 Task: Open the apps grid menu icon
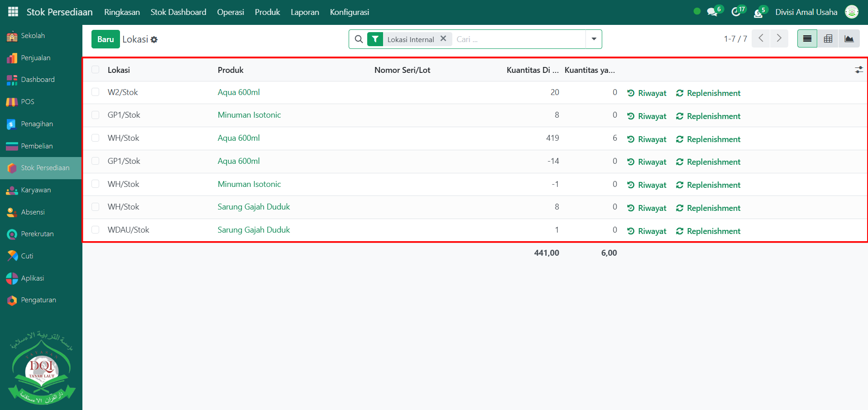[x=13, y=12]
